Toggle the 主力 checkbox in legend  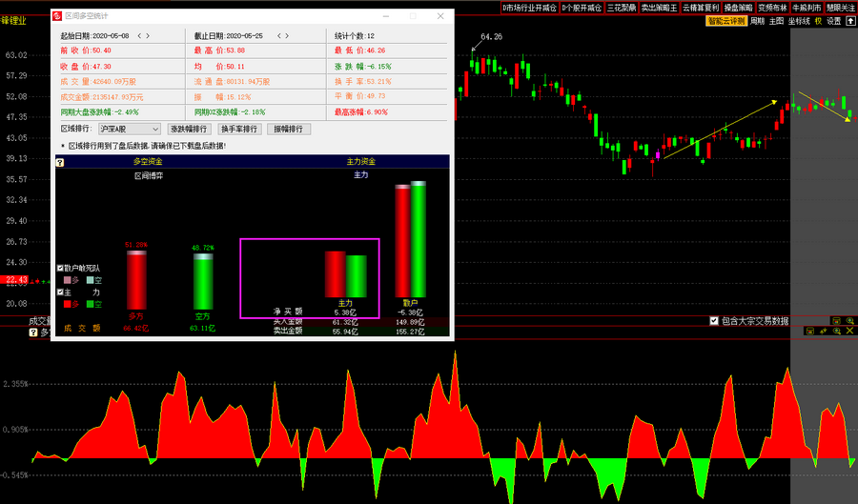62,292
